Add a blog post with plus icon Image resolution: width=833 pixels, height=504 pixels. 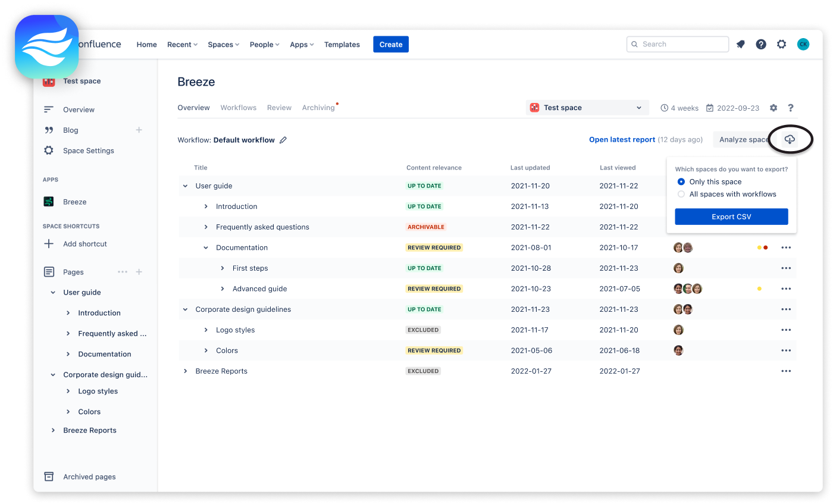(139, 130)
